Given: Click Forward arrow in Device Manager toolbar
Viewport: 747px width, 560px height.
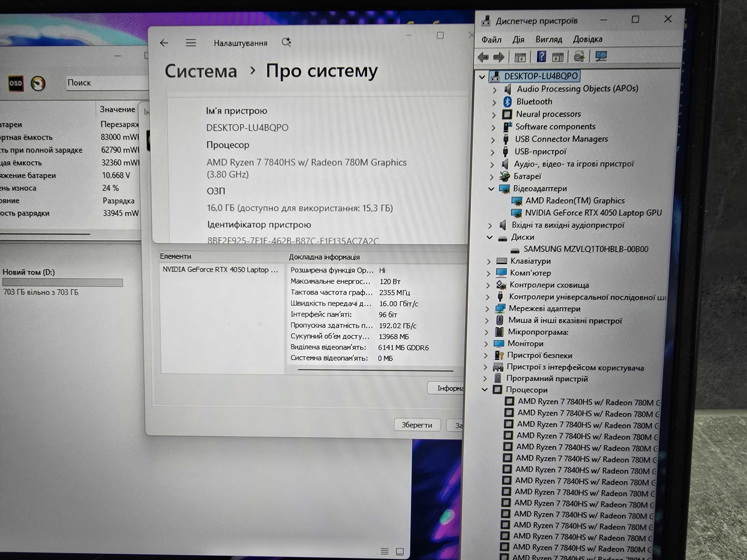Looking at the screenshot, I should pos(499,57).
